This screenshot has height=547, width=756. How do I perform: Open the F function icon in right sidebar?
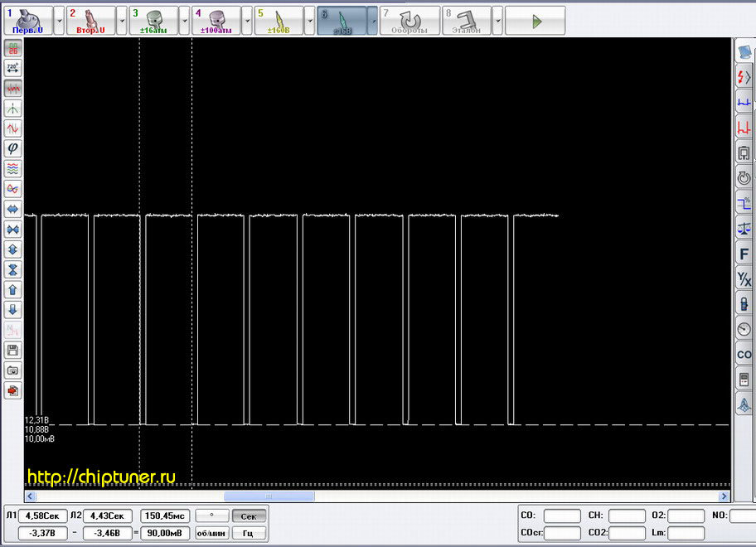pos(744,254)
